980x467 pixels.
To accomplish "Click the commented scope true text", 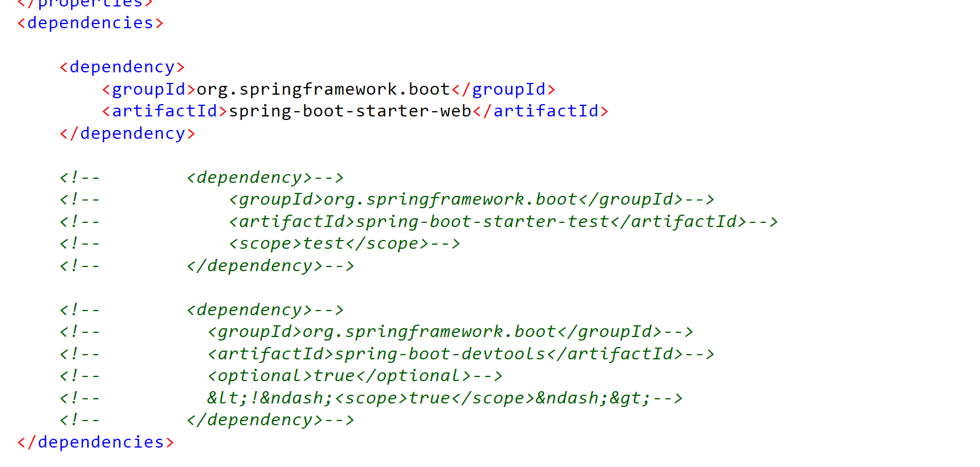I will [x=434, y=398].
